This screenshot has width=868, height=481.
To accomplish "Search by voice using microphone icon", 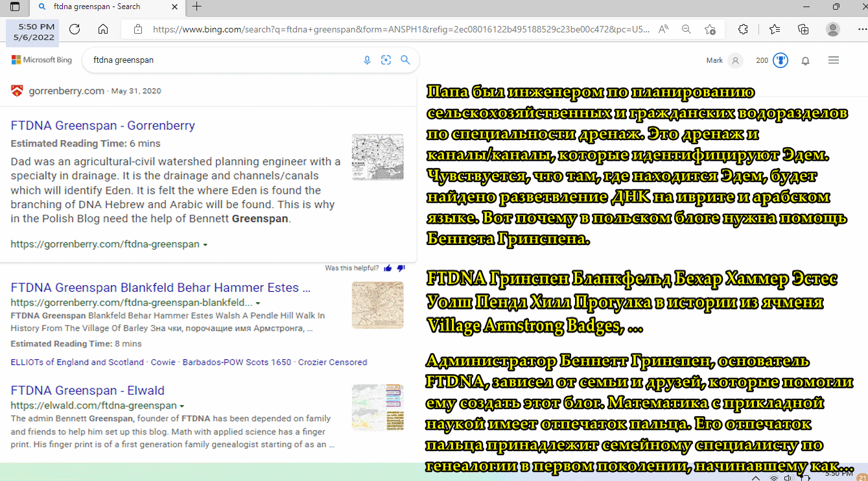I will click(367, 60).
